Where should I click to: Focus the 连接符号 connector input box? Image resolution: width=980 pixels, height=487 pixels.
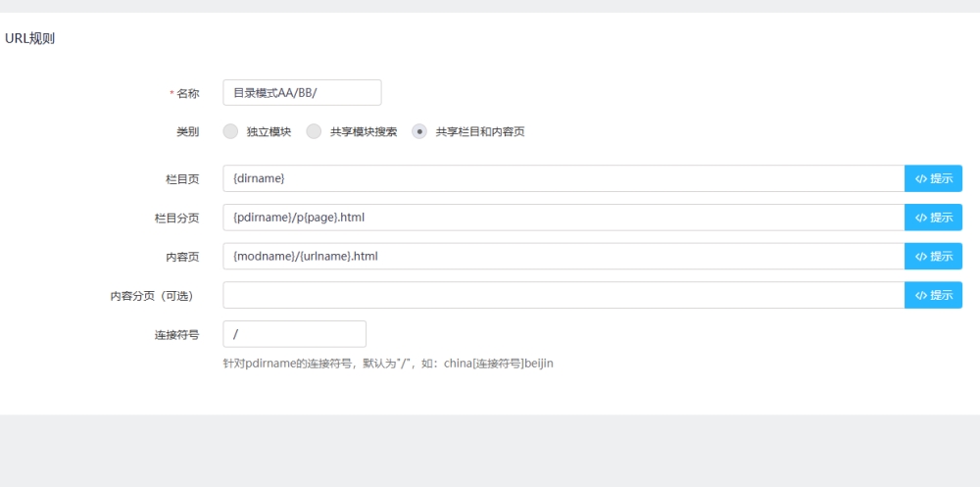(294, 334)
